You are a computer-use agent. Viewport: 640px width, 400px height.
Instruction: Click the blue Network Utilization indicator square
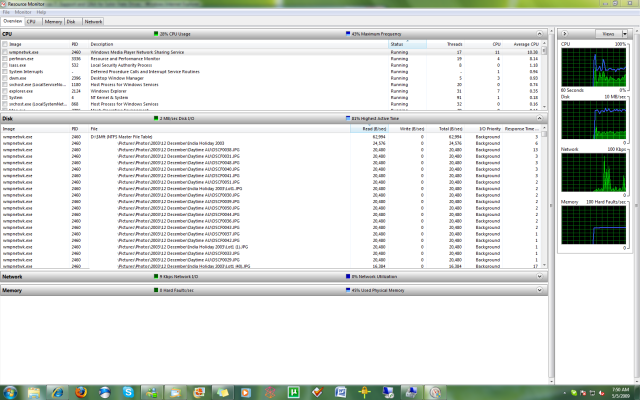click(348, 276)
